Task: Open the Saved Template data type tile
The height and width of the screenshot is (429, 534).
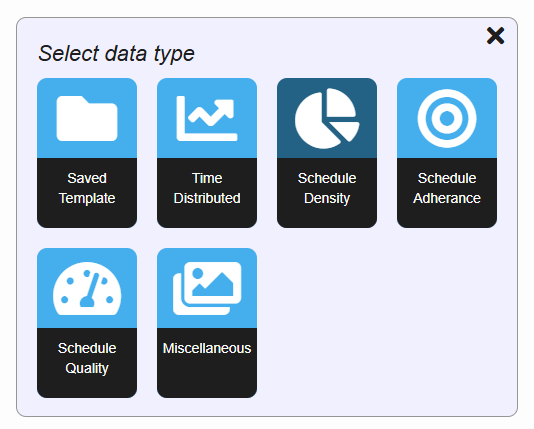Action: click(x=87, y=153)
